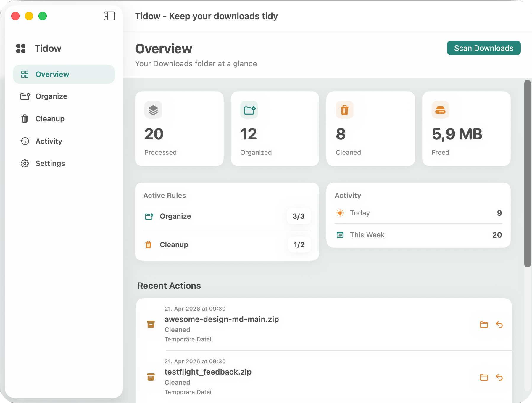Click the Organize rule folder icon

click(x=149, y=216)
